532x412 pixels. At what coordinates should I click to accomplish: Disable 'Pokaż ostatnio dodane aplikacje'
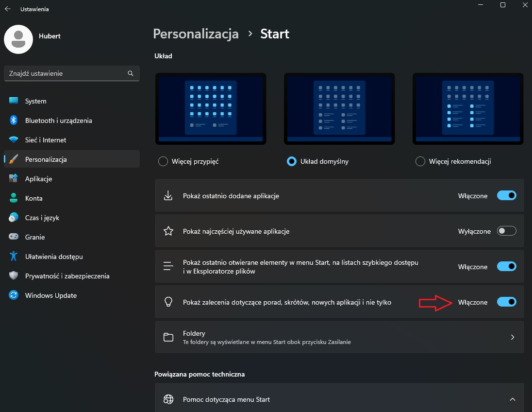506,195
